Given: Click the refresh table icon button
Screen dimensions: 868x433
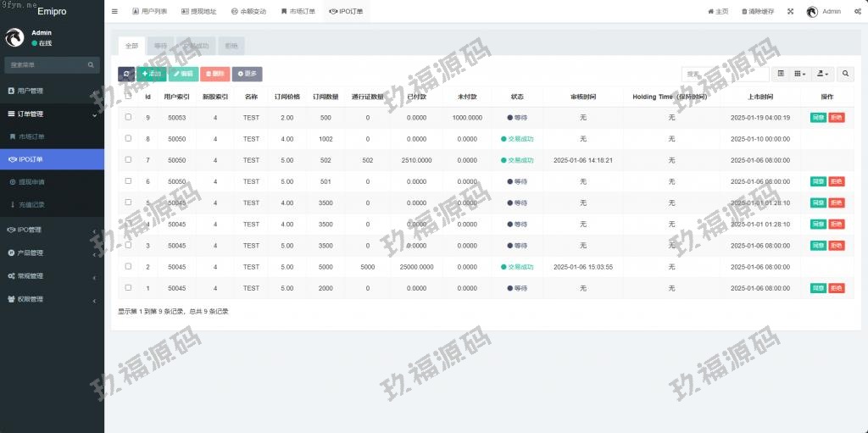Looking at the screenshot, I should pos(126,75).
